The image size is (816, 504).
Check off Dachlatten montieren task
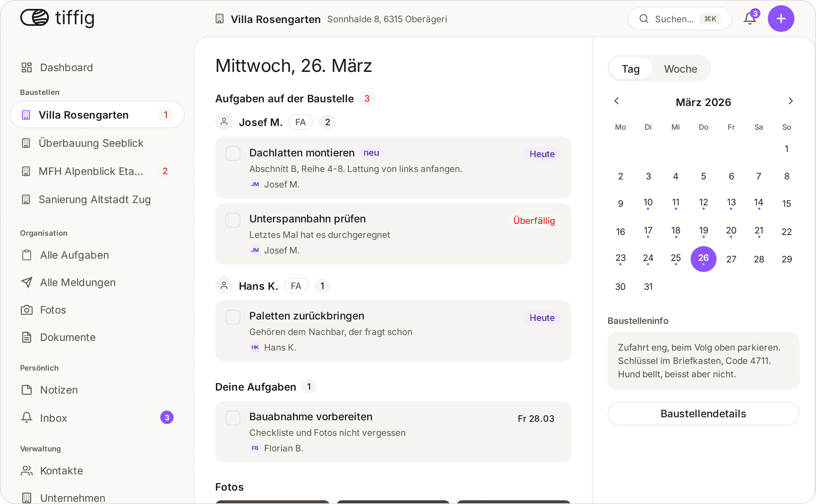(233, 153)
